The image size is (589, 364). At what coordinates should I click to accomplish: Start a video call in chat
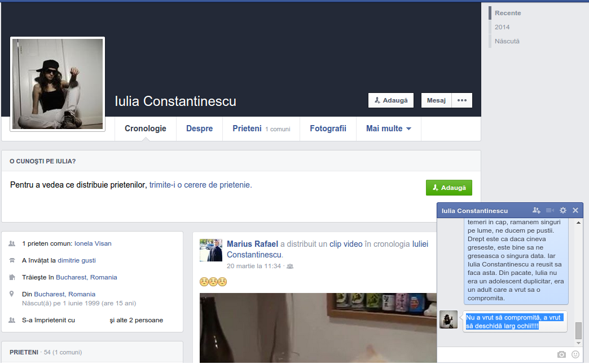pyautogui.click(x=550, y=210)
